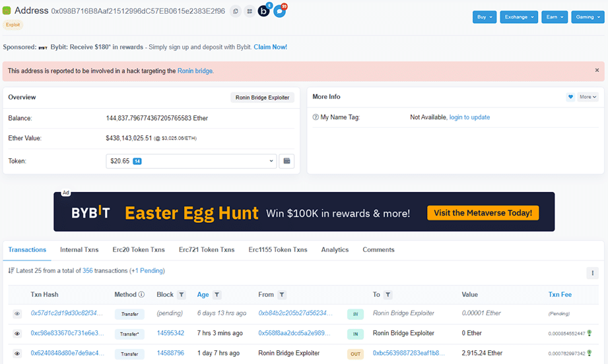This screenshot has width=608, height=364.
Task: Open the blue comments bubble icon
Action: 279,11
